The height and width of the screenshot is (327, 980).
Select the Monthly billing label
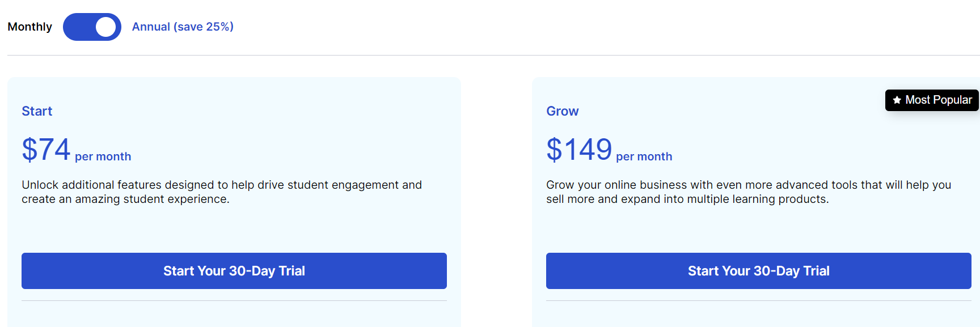[29, 27]
